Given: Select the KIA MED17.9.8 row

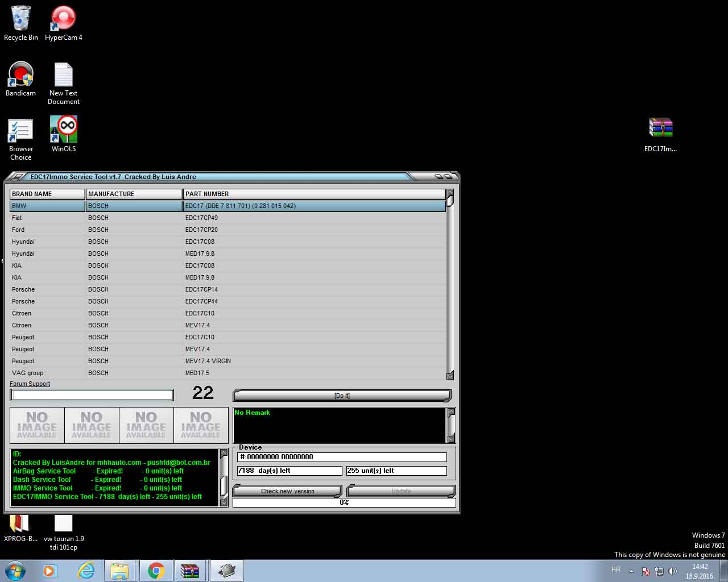Looking at the screenshot, I should pyautogui.click(x=227, y=277).
